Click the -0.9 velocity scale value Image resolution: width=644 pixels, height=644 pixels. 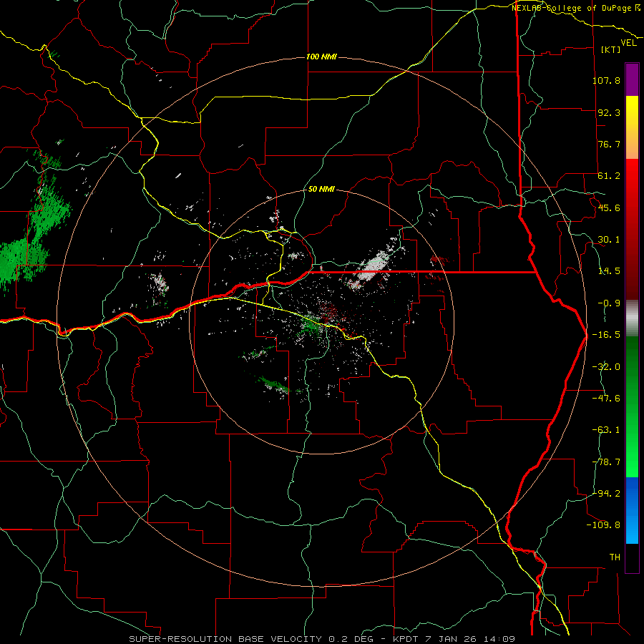pos(609,303)
